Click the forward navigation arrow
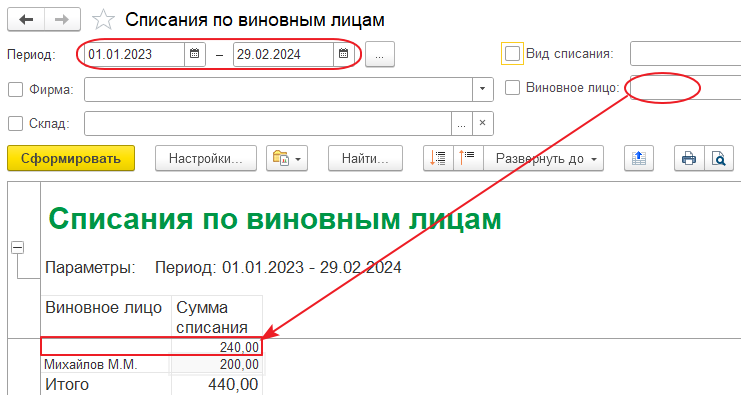Screen dimensions: 741x395 [62, 20]
